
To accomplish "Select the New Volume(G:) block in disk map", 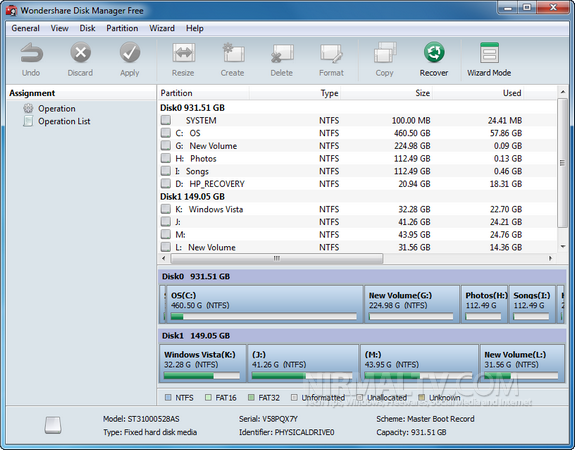I will tap(411, 304).
